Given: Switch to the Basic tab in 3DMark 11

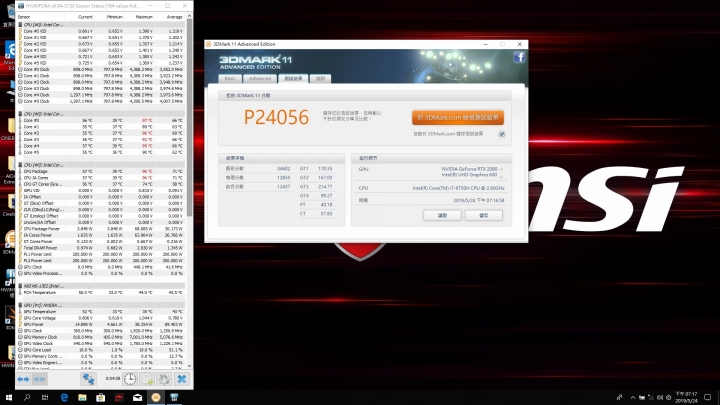Looking at the screenshot, I should (x=231, y=79).
